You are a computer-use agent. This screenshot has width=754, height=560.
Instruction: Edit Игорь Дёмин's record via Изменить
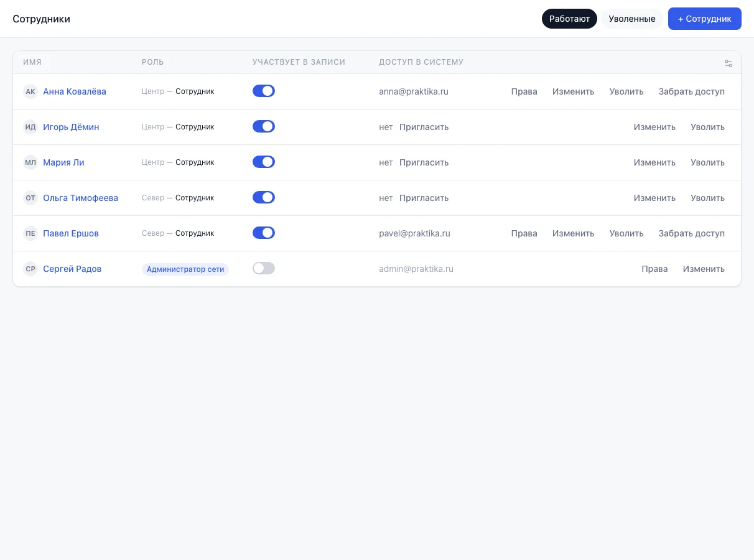(654, 127)
